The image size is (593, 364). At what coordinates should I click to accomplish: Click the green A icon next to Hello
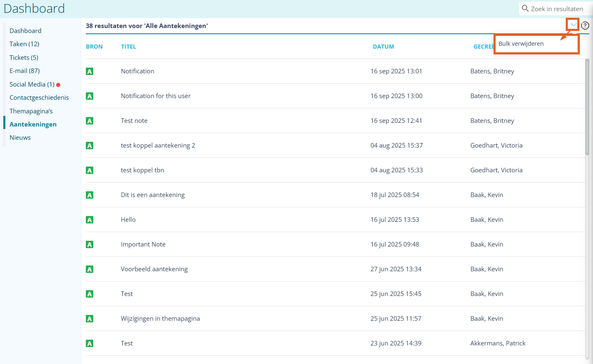click(90, 220)
